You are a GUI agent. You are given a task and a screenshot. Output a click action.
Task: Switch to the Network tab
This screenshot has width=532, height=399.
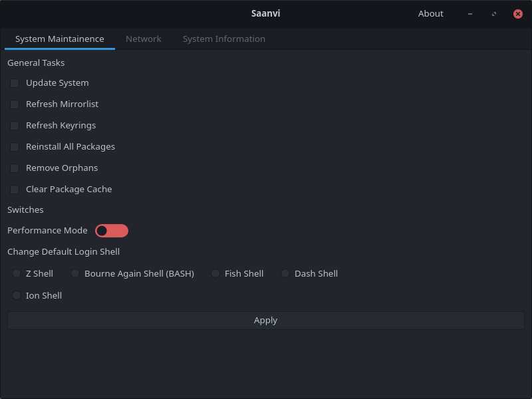(144, 39)
